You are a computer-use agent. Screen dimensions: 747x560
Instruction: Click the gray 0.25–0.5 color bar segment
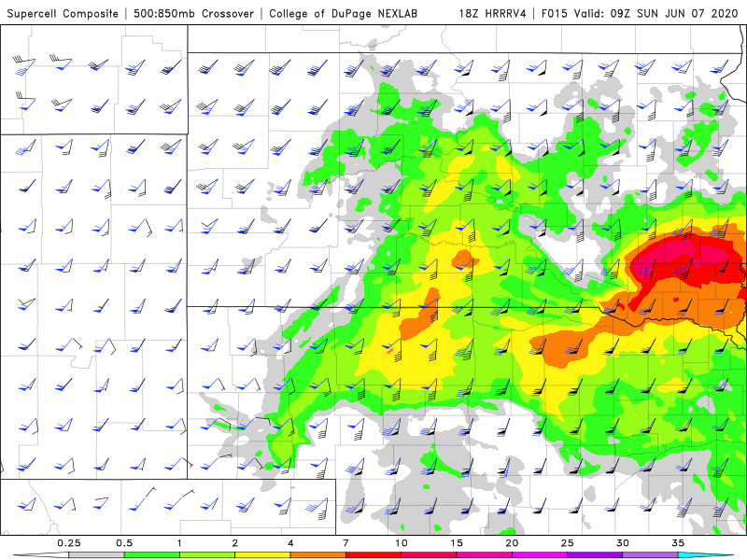[x=96, y=555]
